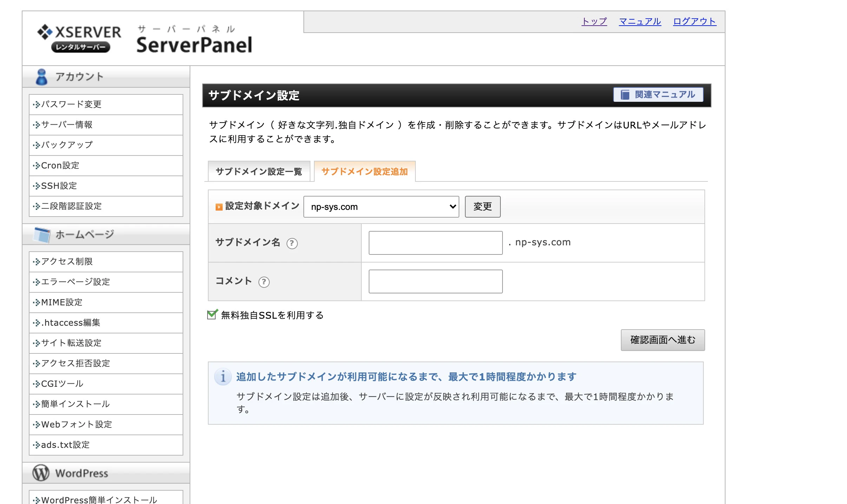This screenshot has height=504, width=847.
Task: Click the ログアウト link
Action: point(695,22)
